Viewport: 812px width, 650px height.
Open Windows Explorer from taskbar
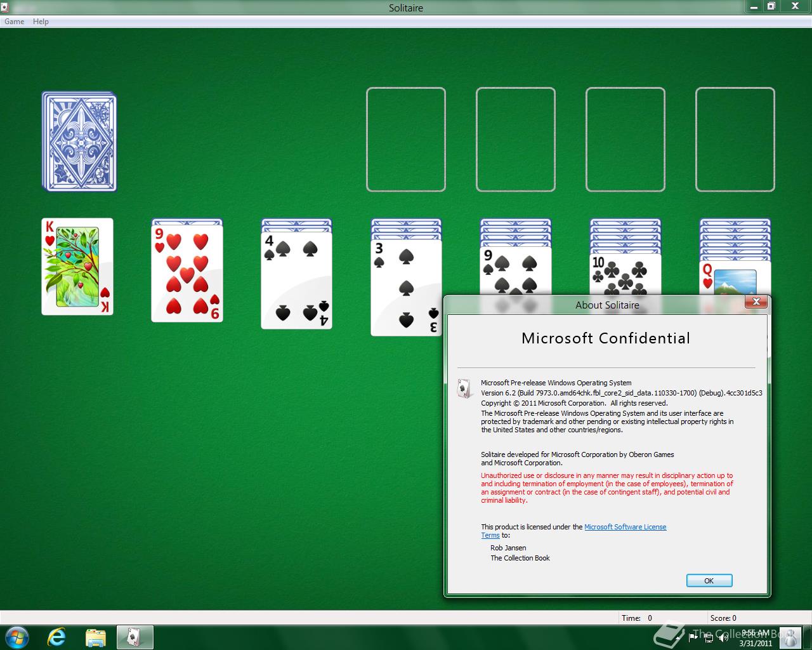click(96, 637)
